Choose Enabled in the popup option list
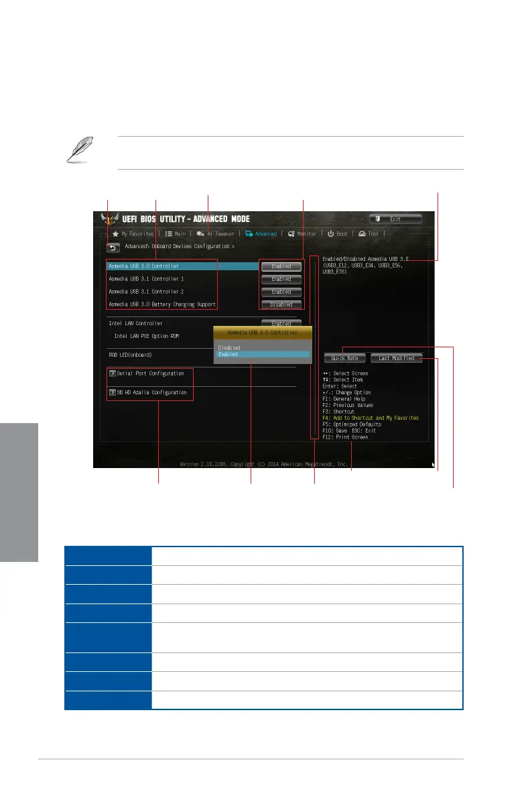Viewport: 532px width, 802px height. (x=263, y=355)
